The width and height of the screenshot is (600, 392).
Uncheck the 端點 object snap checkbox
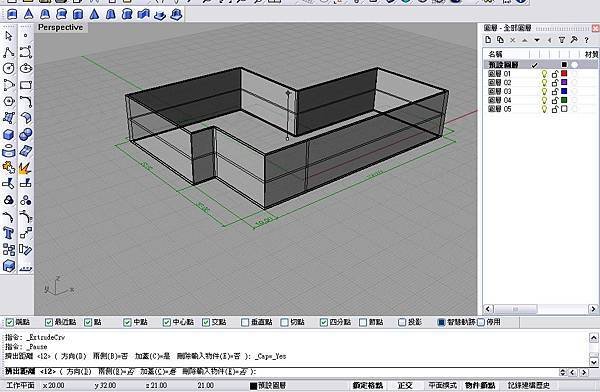(x=10, y=322)
